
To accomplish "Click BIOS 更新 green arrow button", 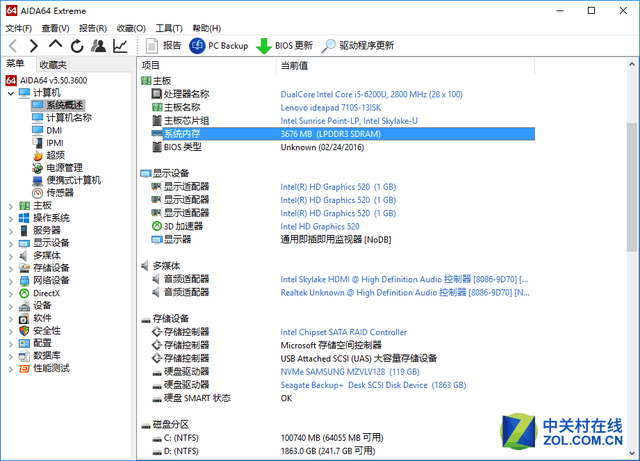I will point(284,45).
